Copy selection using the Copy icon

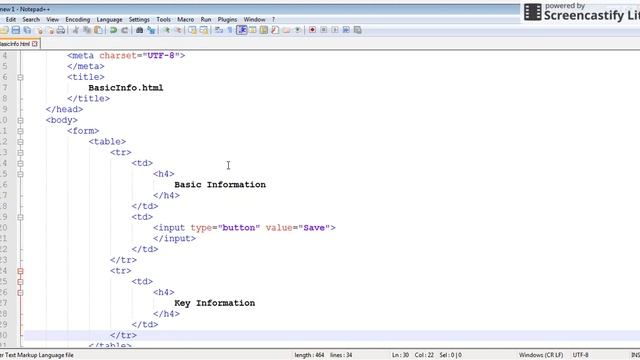coord(87,30)
